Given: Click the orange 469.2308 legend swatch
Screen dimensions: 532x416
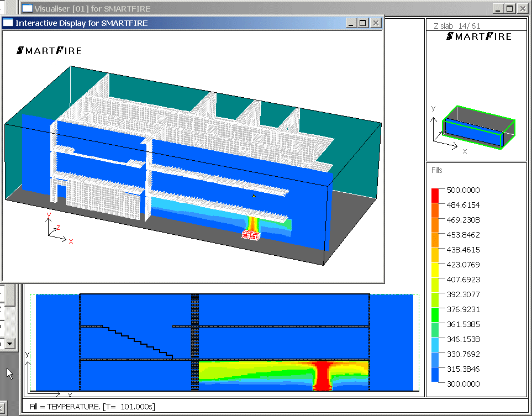Looking at the screenshot, I should [x=435, y=225].
